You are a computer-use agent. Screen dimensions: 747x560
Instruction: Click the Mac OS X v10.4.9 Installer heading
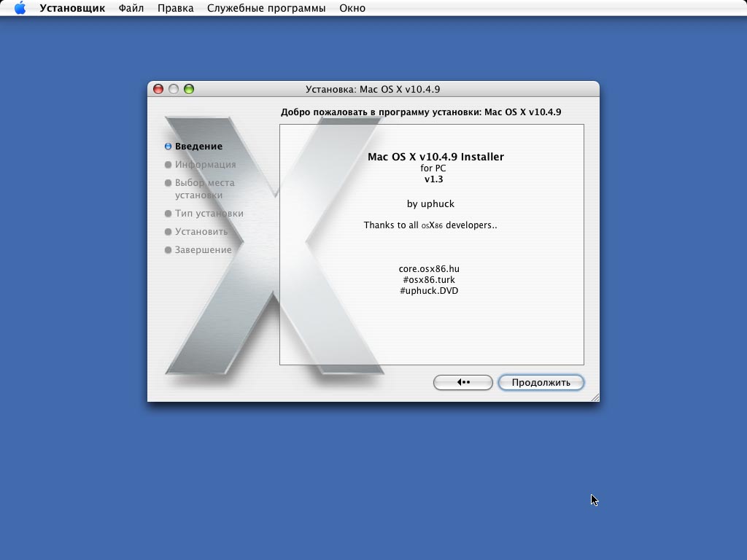[x=436, y=157]
